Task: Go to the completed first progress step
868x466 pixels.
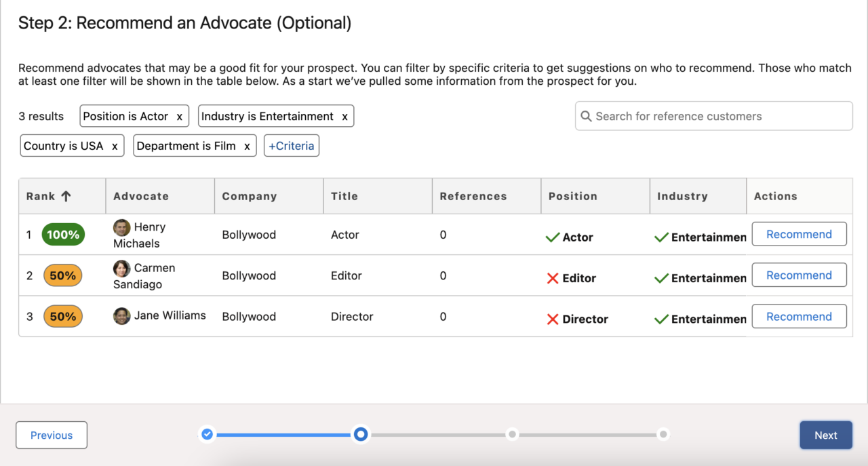Action: 208,434
